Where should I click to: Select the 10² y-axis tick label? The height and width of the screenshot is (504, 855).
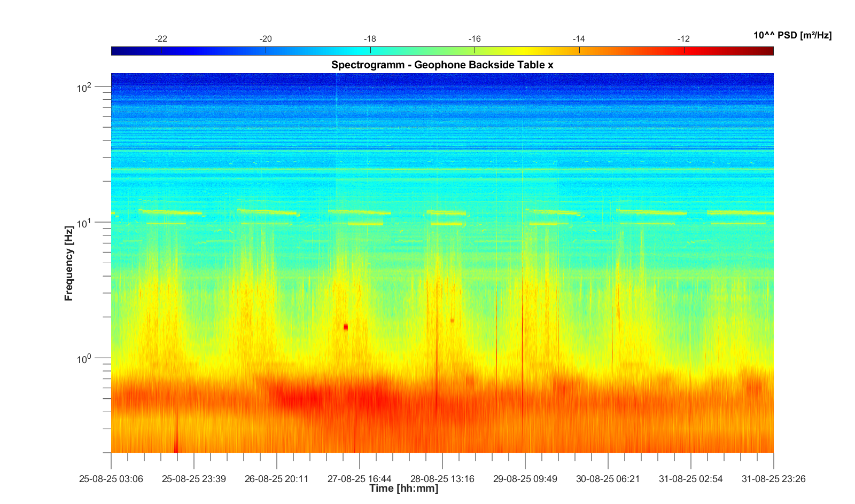click(x=84, y=87)
